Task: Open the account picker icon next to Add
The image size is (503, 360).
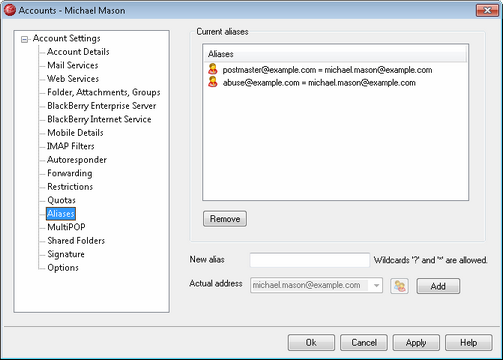Action: pyautogui.click(x=399, y=286)
